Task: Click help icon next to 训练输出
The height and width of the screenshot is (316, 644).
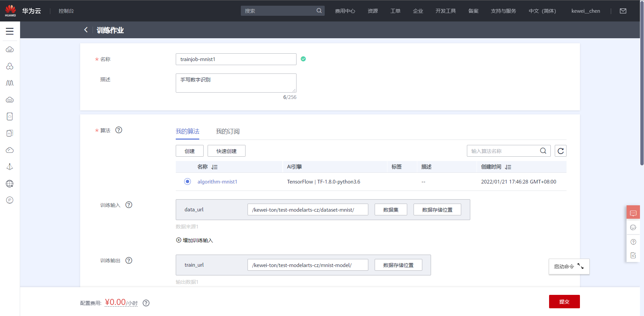Action: coord(129,260)
